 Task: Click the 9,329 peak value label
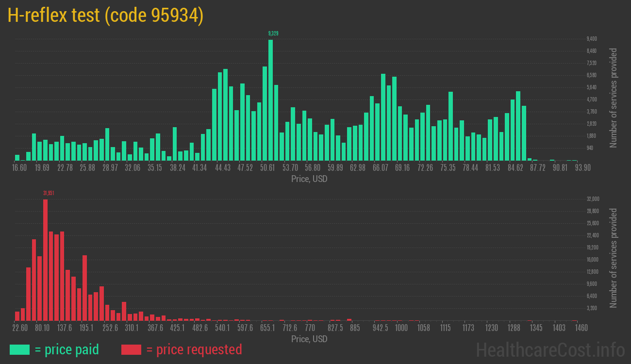coord(273,33)
